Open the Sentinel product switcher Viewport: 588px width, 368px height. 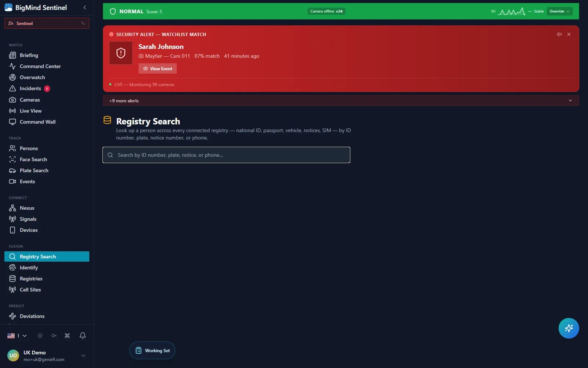47,23
